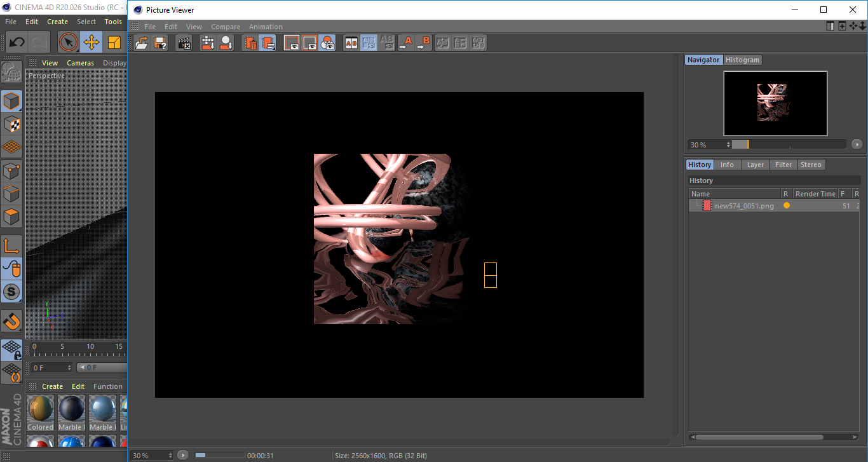The width and height of the screenshot is (868, 462).
Task: Click the Swap A/B icon
Action: [x=443, y=43]
